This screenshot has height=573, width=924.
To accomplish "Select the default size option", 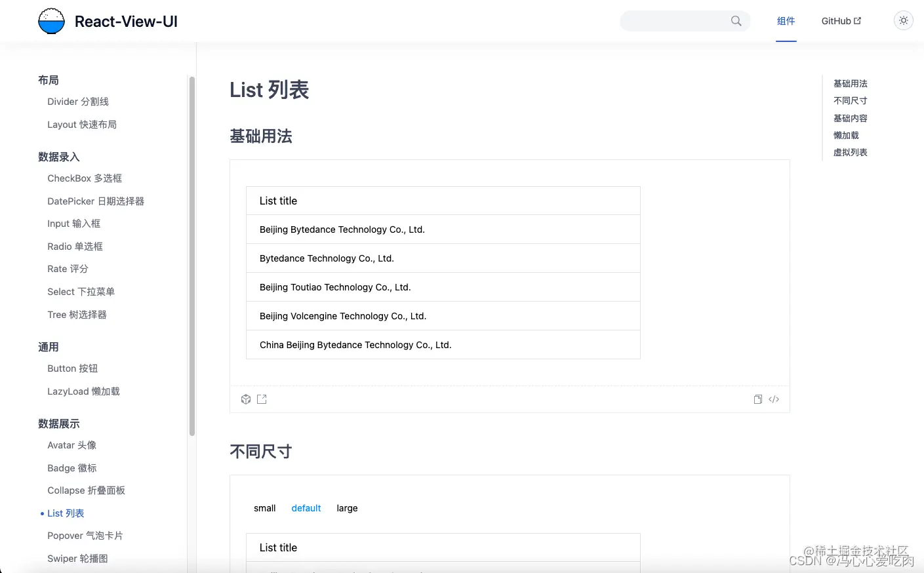I will tap(306, 508).
